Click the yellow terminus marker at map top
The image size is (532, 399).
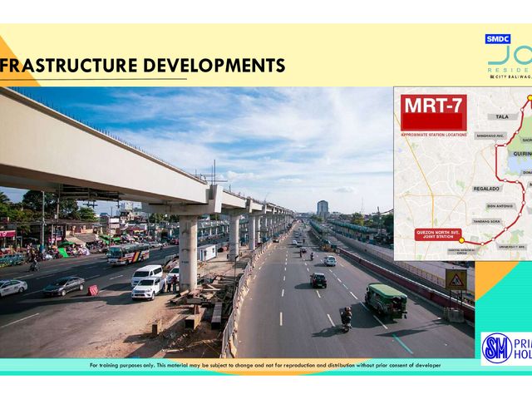click(530, 98)
